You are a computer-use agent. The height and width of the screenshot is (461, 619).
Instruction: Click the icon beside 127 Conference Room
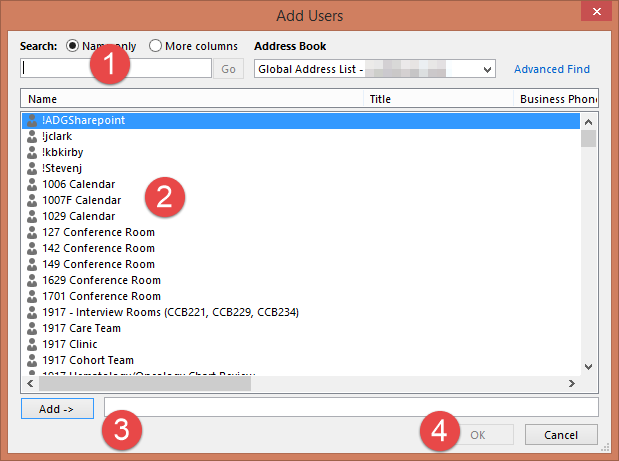[x=32, y=232]
